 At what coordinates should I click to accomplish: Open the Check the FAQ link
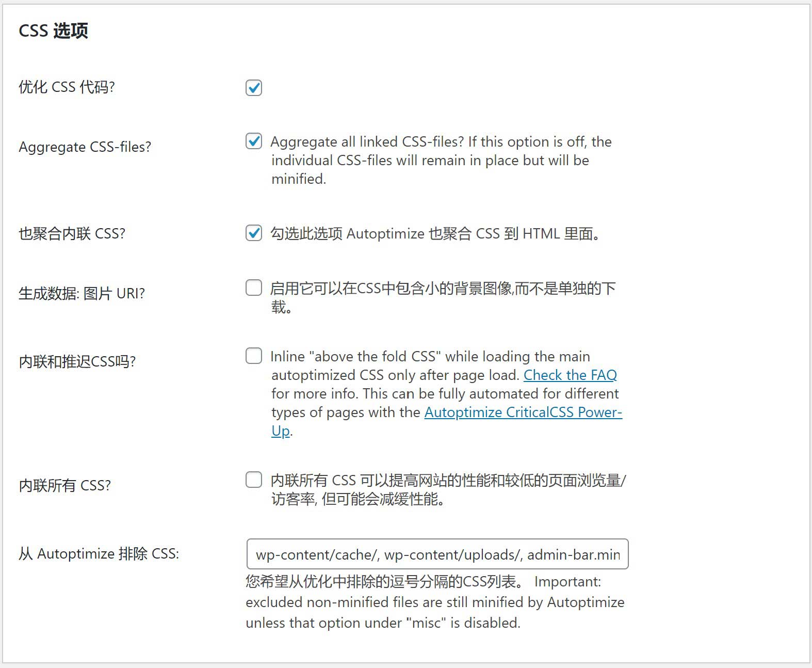pos(570,375)
